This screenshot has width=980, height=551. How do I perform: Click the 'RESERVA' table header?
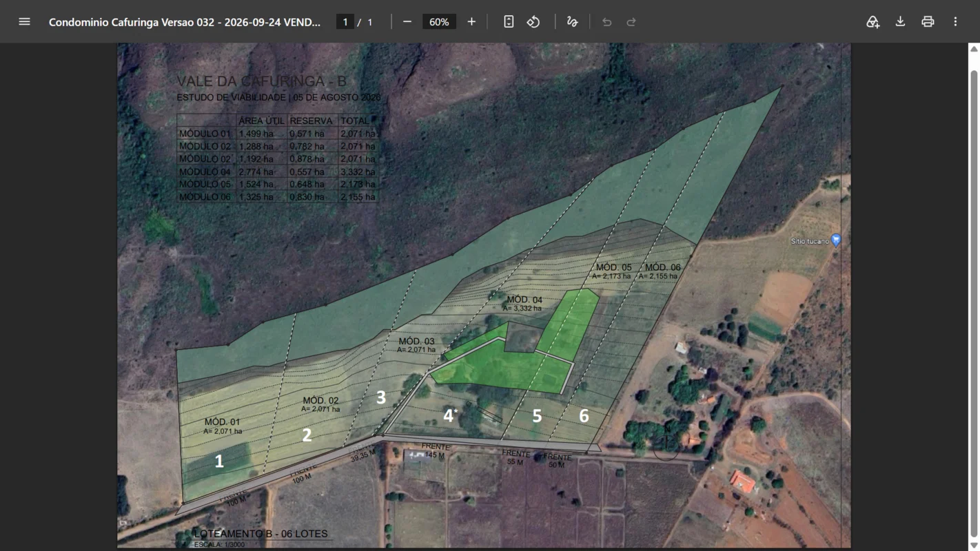point(311,121)
